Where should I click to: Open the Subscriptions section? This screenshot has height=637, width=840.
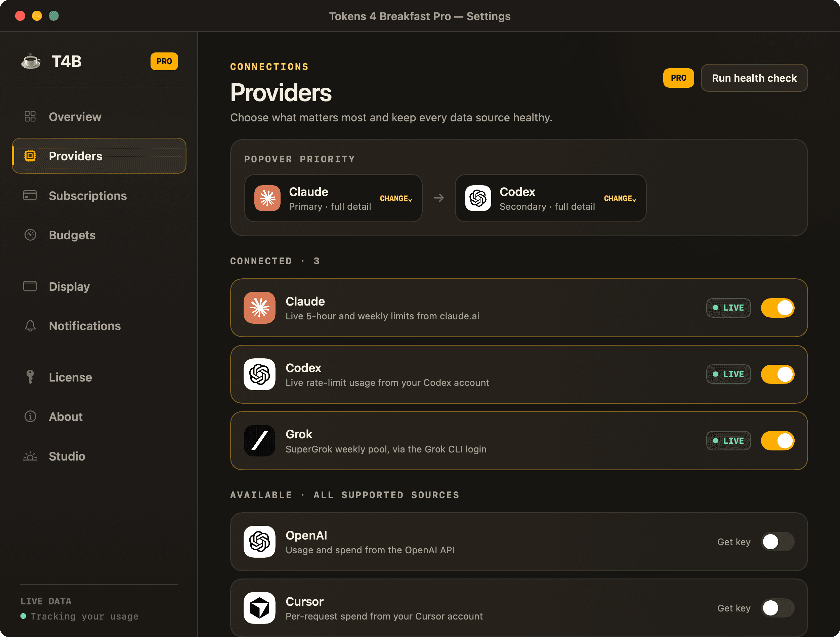pyautogui.click(x=99, y=195)
